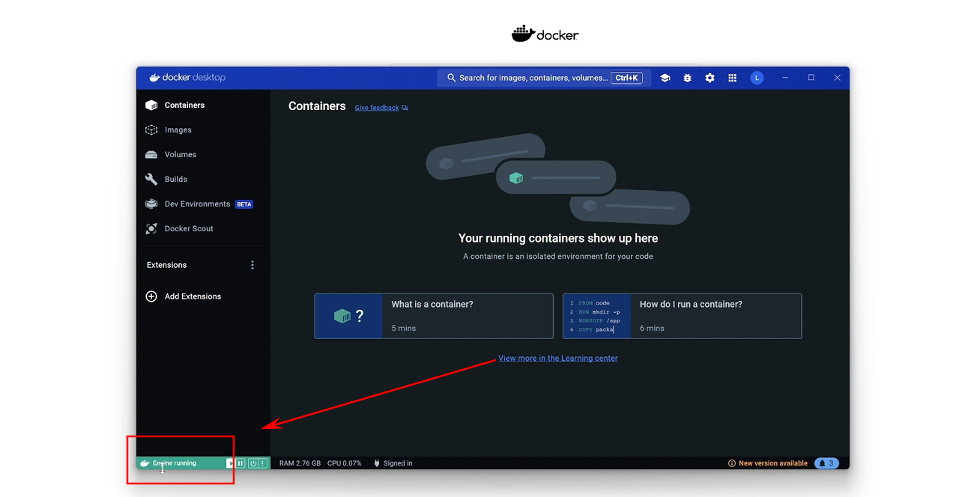Open Settings via the gear icon
The width and height of the screenshot is (980, 497).
(710, 78)
